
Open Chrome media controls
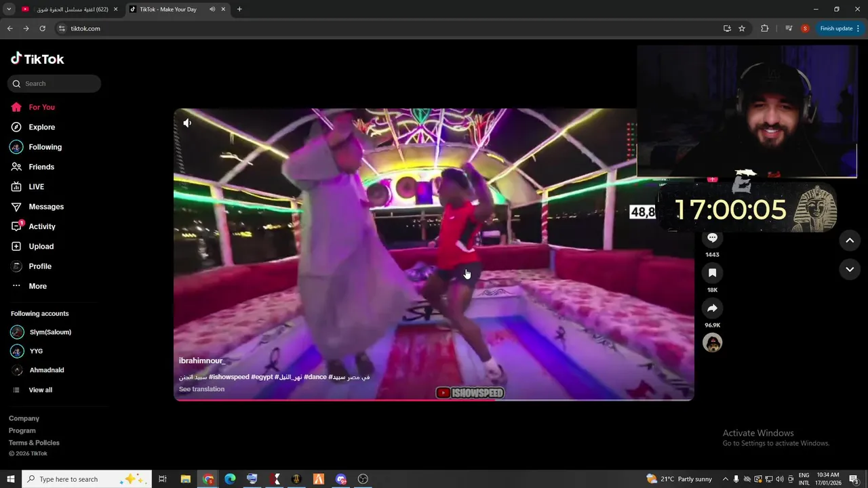pyautogui.click(x=789, y=28)
